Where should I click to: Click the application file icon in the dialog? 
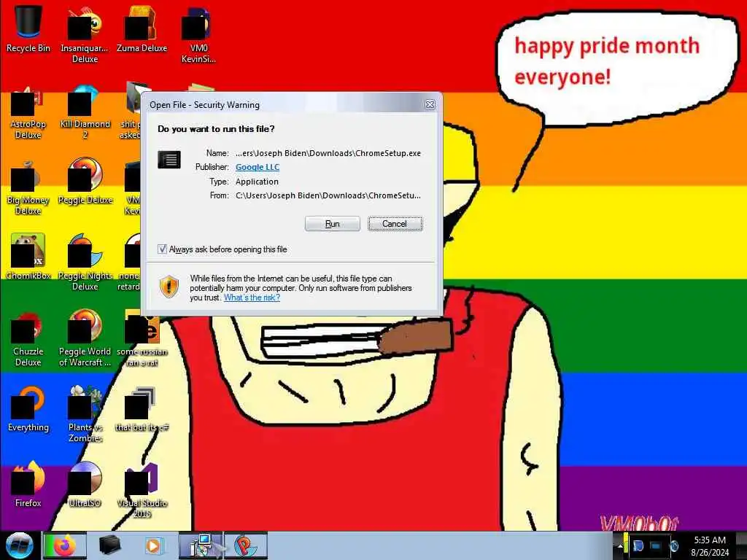(169, 160)
